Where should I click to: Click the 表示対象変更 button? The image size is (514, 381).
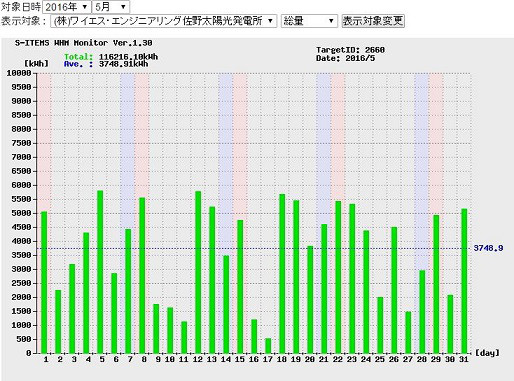tap(373, 21)
